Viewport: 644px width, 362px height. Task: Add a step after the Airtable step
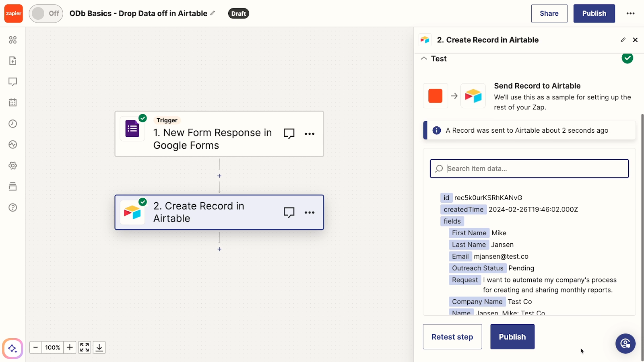pyautogui.click(x=219, y=249)
